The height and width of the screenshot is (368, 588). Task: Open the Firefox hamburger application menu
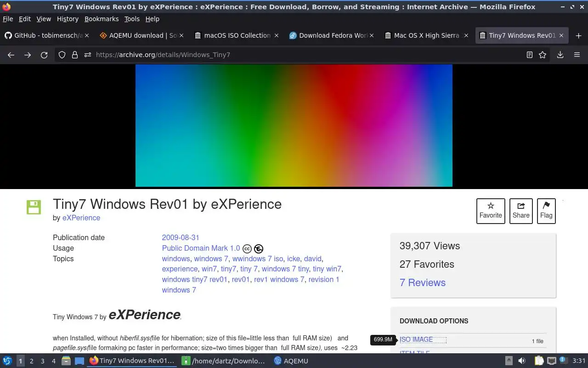pos(577,55)
